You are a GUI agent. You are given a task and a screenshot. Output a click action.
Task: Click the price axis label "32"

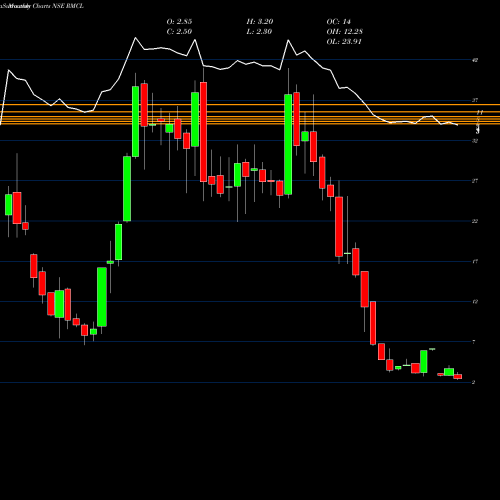475,141
